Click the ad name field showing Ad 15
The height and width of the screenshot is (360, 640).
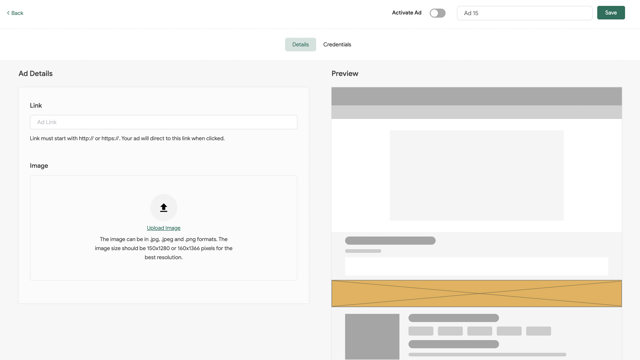524,13
